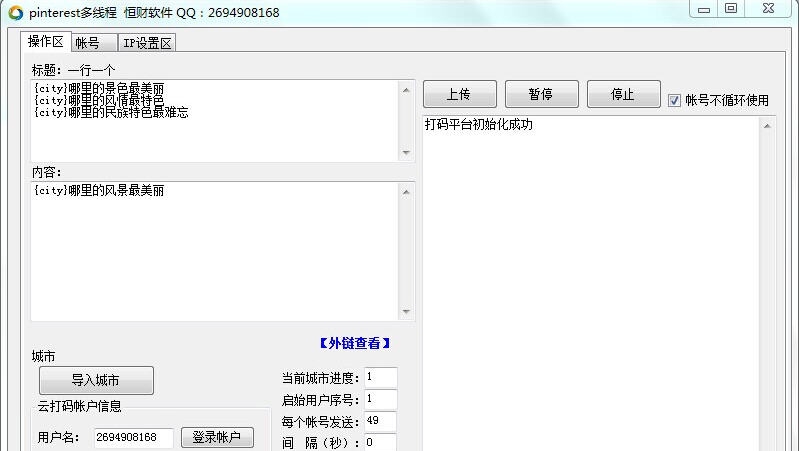Open the 帐号 tab
This screenshot has width=799, height=451.
pos(94,43)
